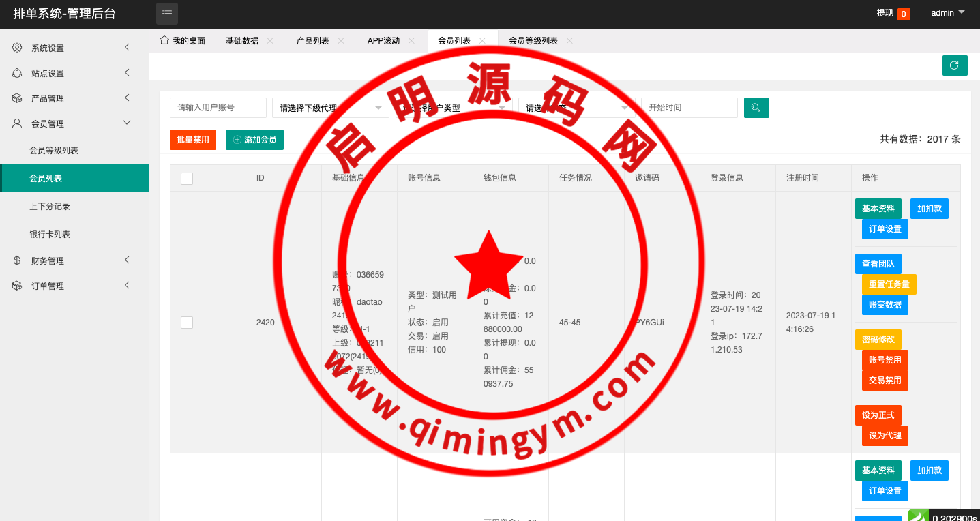Collapse the 会员管理 sidebar menu
Image resolution: width=980 pixels, height=521 pixels.
coord(127,123)
